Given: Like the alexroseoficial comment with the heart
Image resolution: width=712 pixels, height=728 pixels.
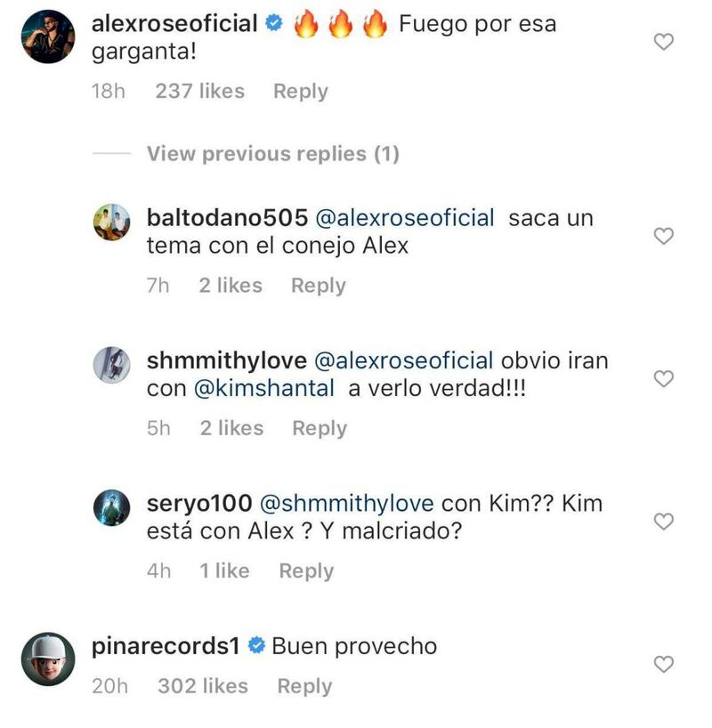Looking at the screenshot, I should [663, 41].
